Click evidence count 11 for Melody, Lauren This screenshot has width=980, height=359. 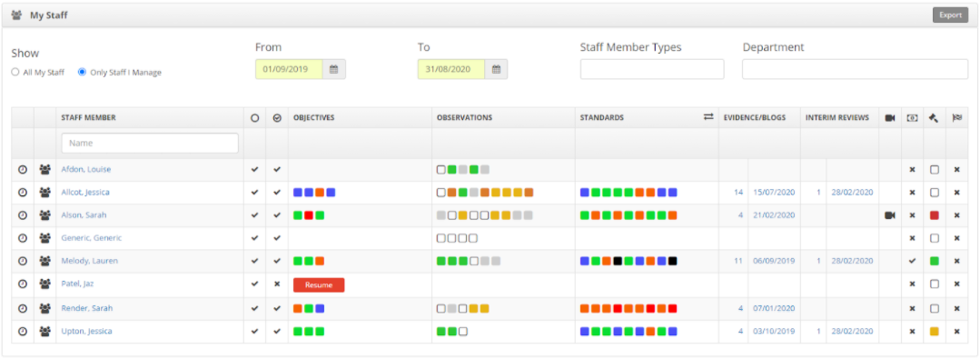[x=738, y=261]
